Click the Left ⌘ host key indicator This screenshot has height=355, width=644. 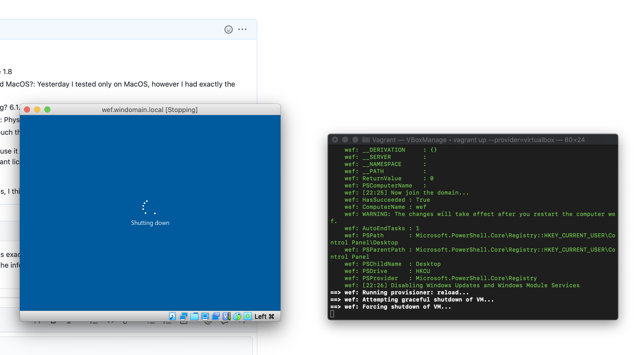(263, 316)
